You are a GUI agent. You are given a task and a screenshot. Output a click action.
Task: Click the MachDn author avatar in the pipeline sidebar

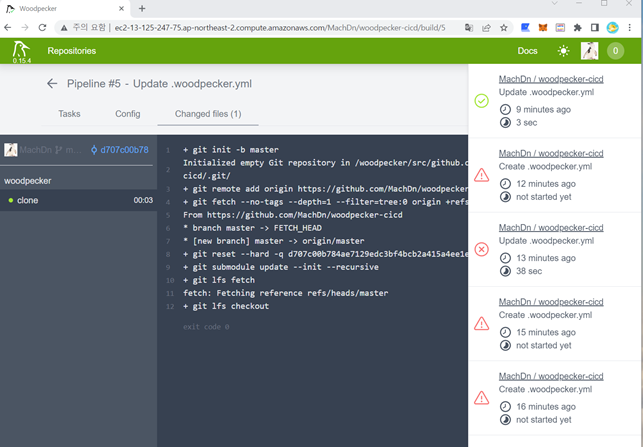click(x=11, y=150)
